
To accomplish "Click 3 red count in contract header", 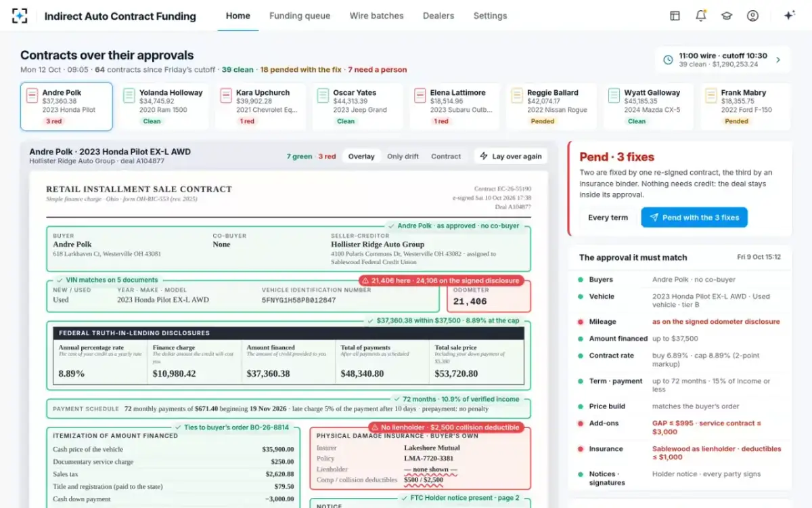I will pyautogui.click(x=327, y=156).
